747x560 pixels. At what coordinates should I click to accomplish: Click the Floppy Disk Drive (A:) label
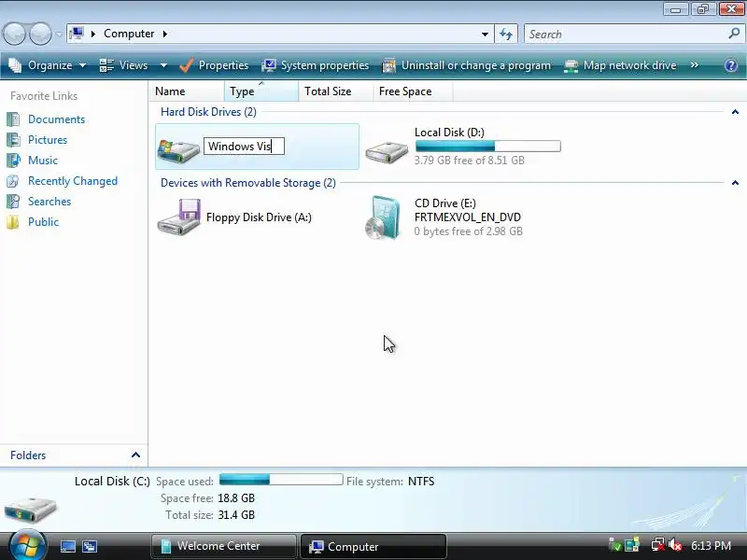pyautogui.click(x=259, y=217)
